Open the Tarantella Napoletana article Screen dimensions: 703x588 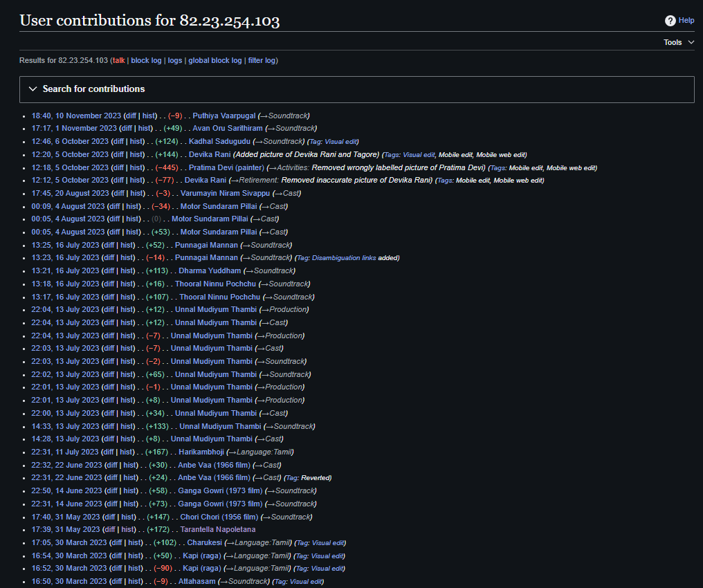(217, 529)
